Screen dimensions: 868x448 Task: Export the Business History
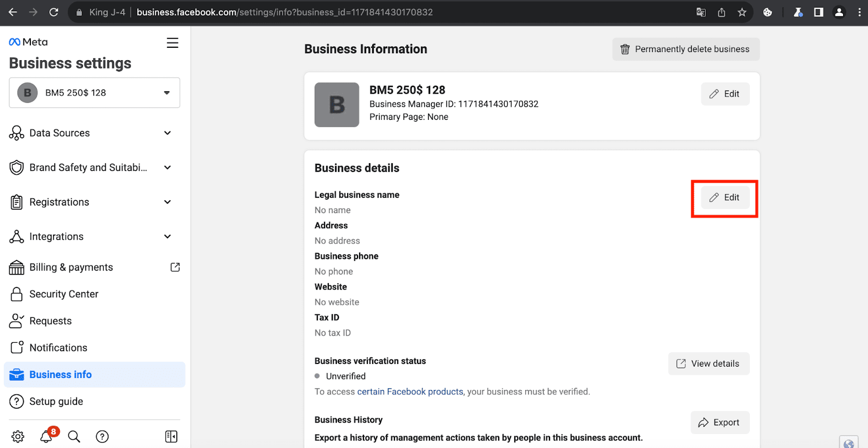(720, 423)
